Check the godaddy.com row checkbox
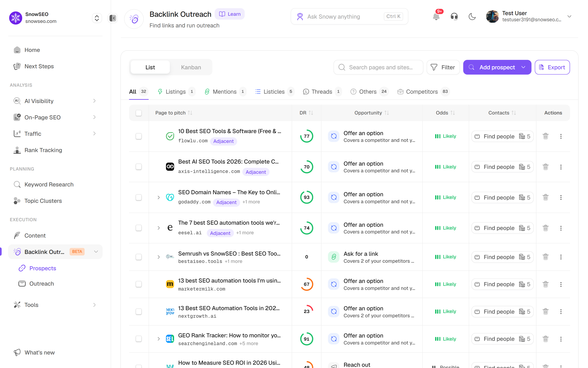Image resolution: width=588 pixels, height=368 pixels. click(138, 197)
